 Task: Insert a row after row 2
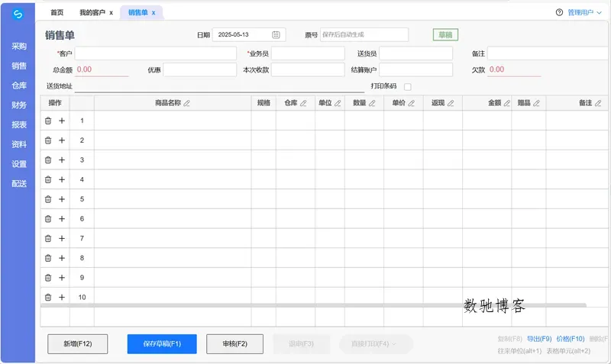(62, 140)
